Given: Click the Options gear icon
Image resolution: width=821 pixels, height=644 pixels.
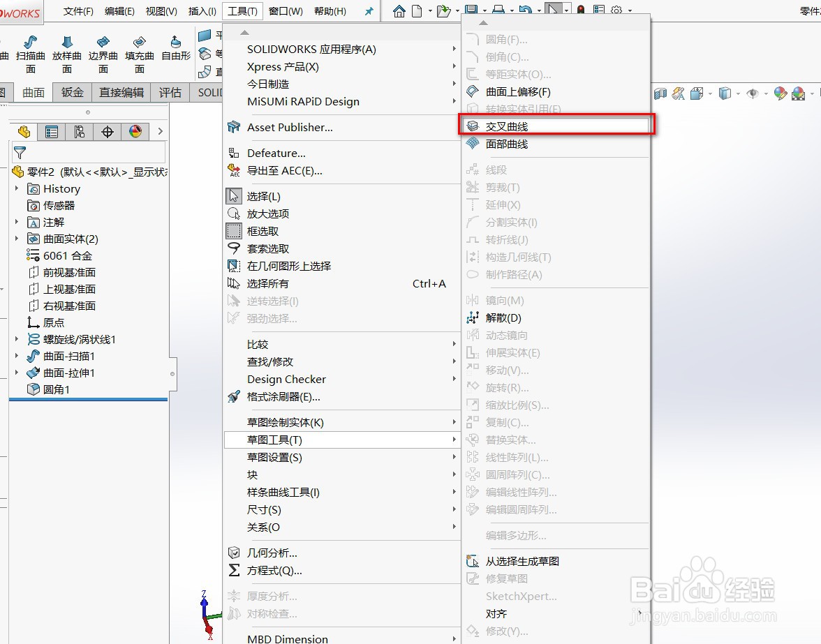Looking at the screenshot, I should click(x=617, y=10).
